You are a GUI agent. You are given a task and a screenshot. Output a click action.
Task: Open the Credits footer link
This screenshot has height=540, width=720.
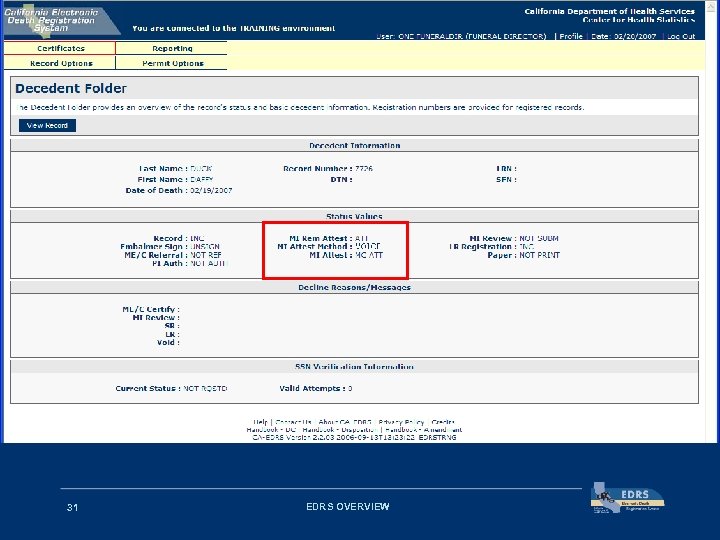coord(443,422)
